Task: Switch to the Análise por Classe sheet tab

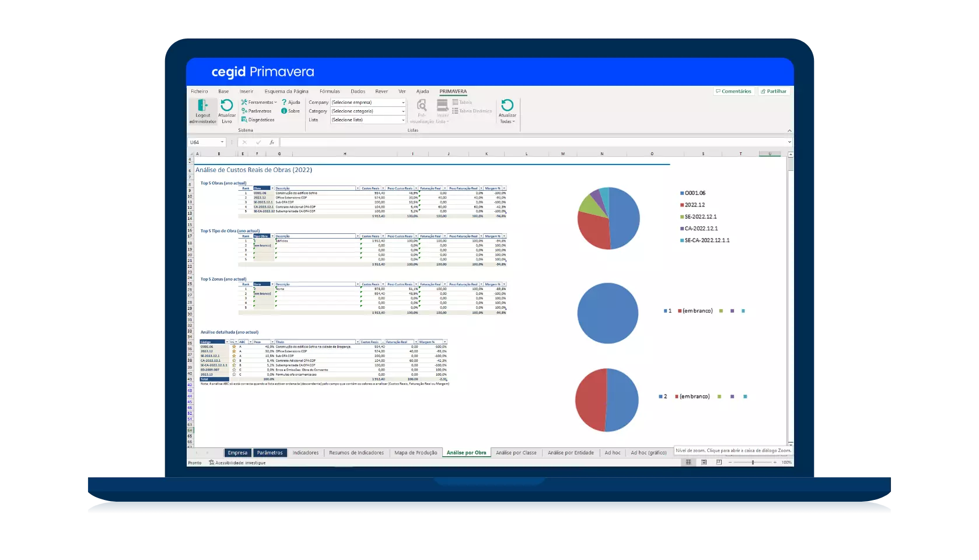Action: (516, 453)
